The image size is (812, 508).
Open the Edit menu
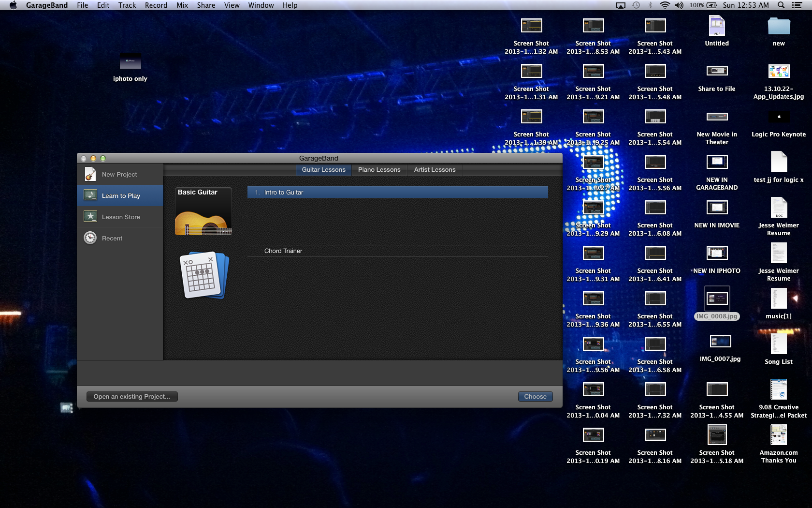click(103, 5)
